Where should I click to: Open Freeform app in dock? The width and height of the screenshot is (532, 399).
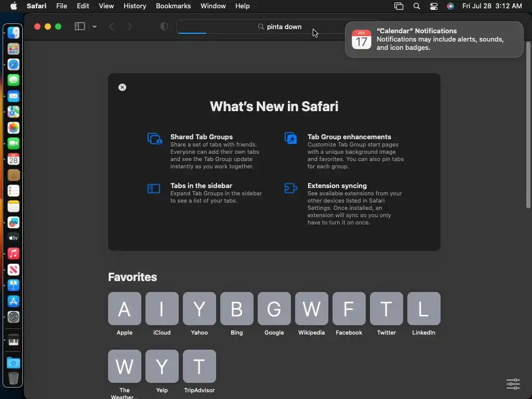pyautogui.click(x=13, y=222)
